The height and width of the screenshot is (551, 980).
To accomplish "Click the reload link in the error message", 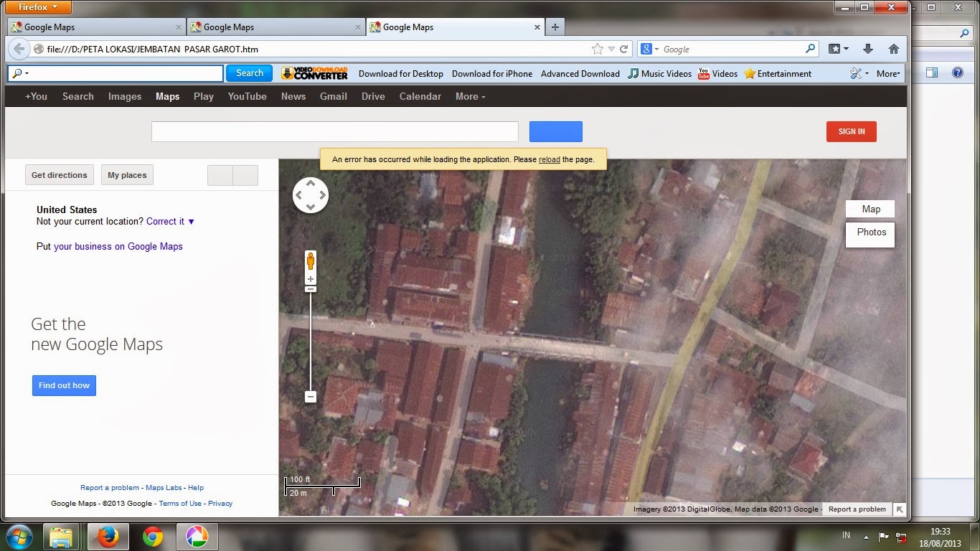I will coord(550,159).
